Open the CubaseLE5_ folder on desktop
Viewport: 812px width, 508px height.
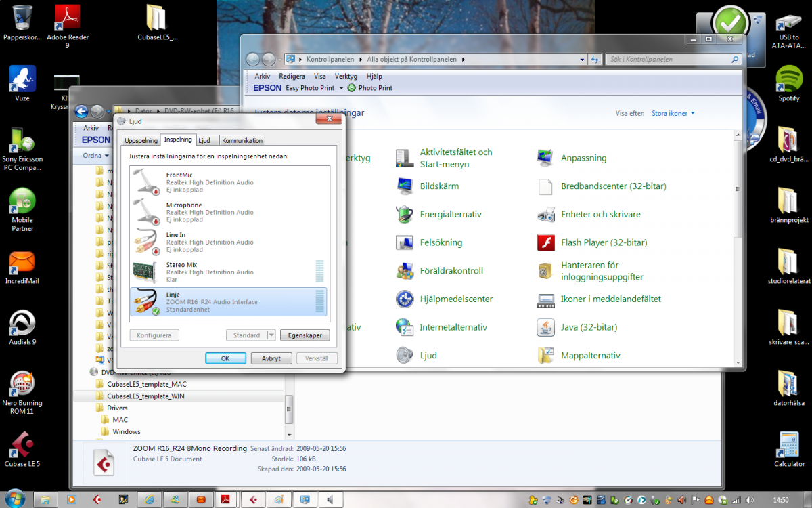pyautogui.click(x=157, y=24)
